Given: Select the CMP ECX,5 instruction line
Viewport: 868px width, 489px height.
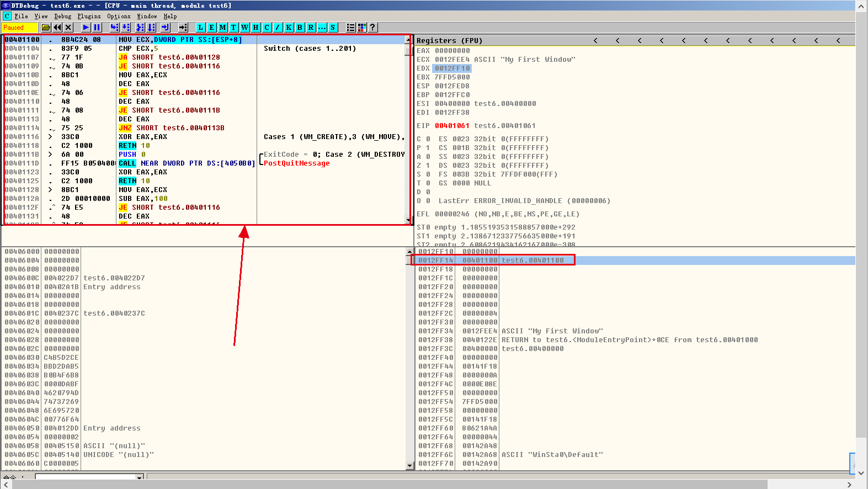Looking at the screenshot, I should [139, 49].
